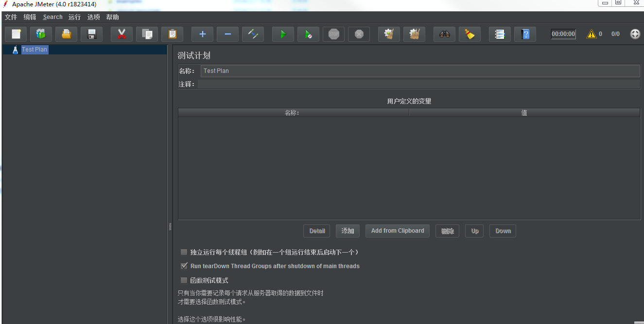This screenshot has width=644, height=324.
Task: Click the 删除 button
Action: 448,231
